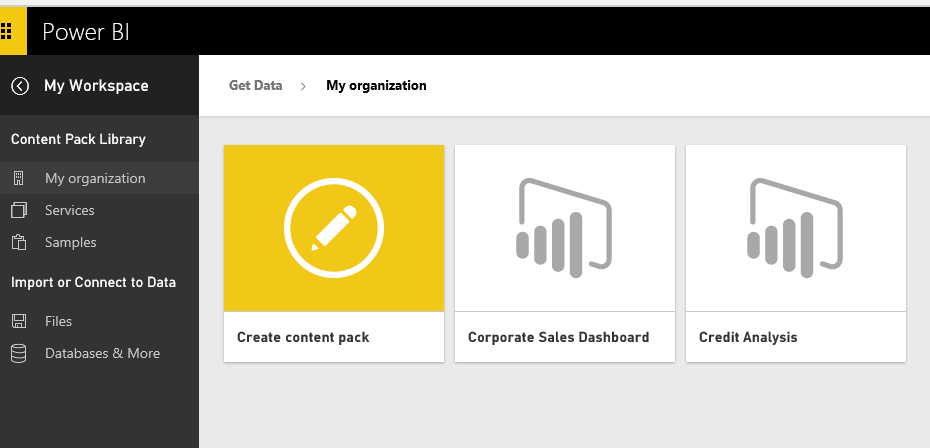930x448 pixels.
Task: Open Samples from the sidebar
Action: (x=71, y=243)
